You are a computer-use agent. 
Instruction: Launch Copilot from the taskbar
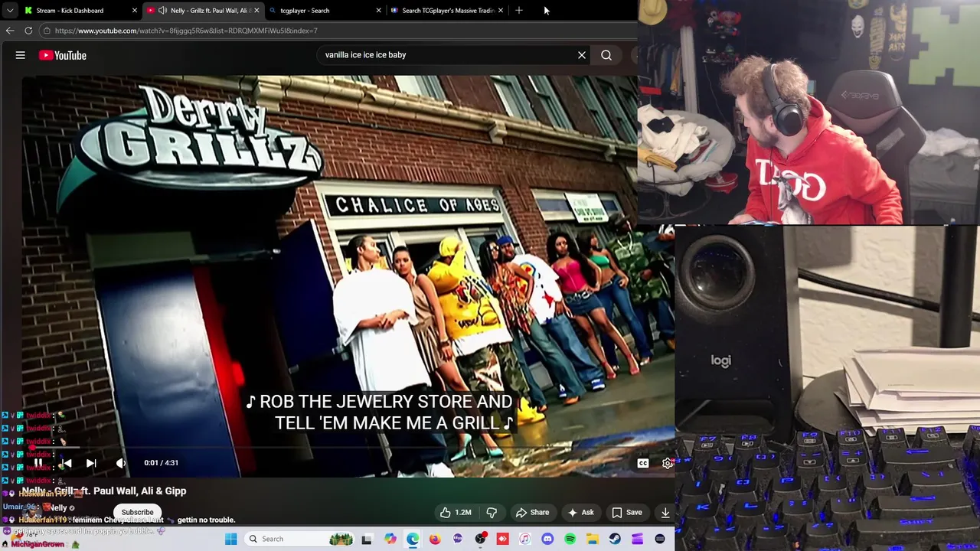[390, 539]
